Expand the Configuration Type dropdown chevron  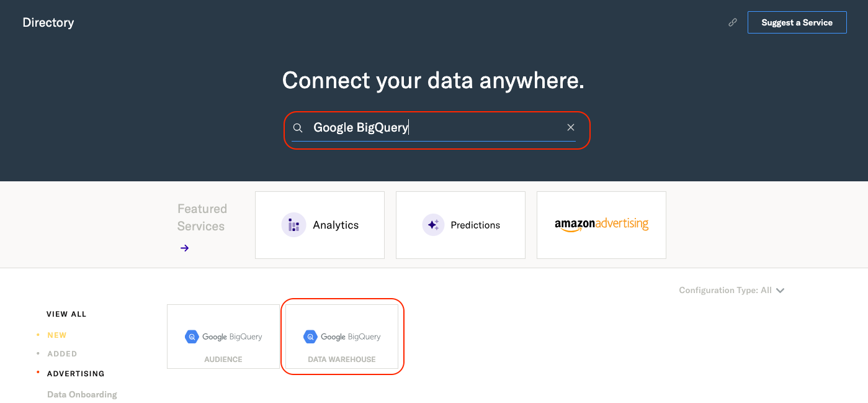click(781, 291)
